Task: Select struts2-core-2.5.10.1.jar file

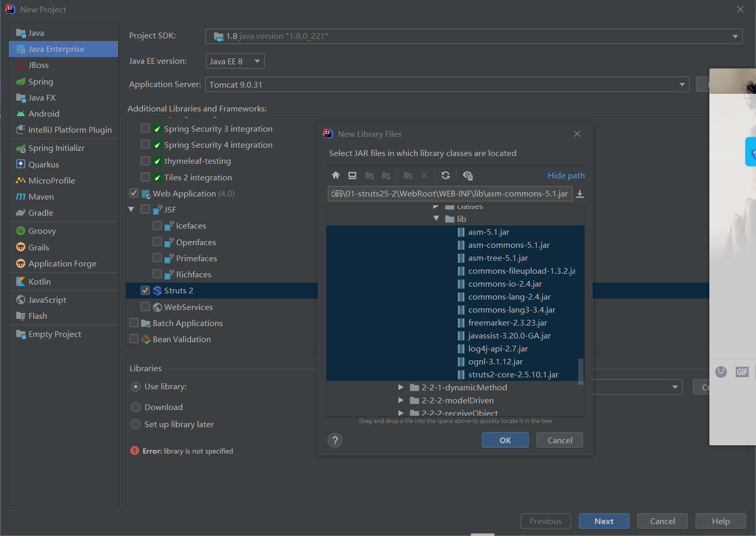Action: pyautogui.click(x=513, y=374)
